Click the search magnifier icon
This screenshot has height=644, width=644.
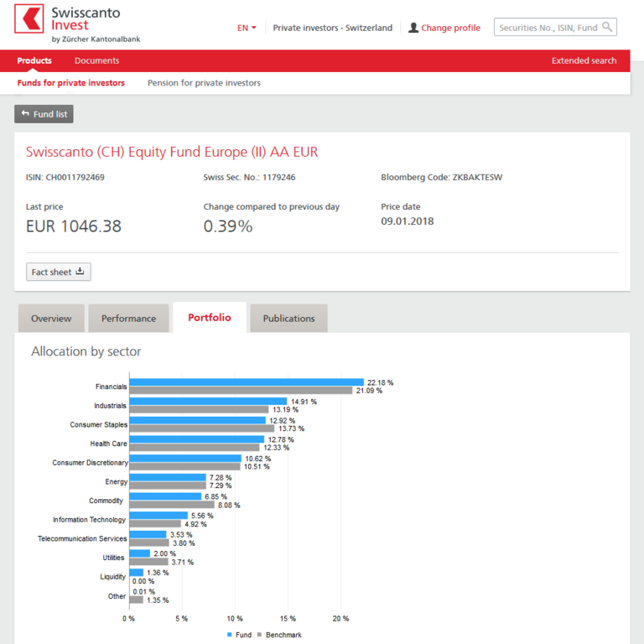click(606, 27)
